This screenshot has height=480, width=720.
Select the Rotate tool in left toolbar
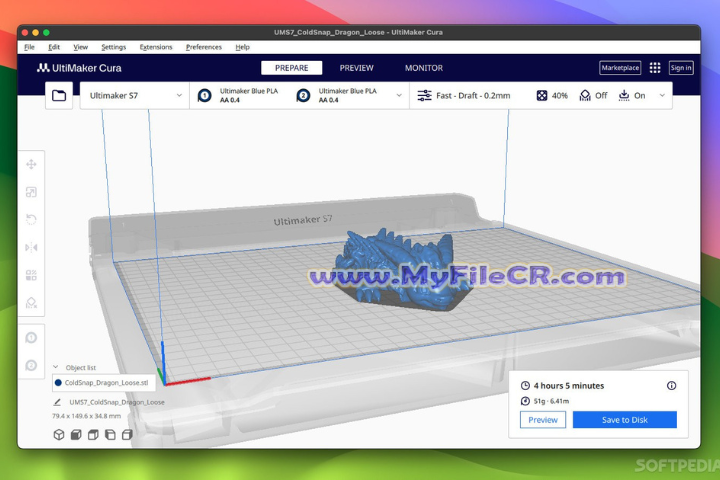tap(31, 220)
